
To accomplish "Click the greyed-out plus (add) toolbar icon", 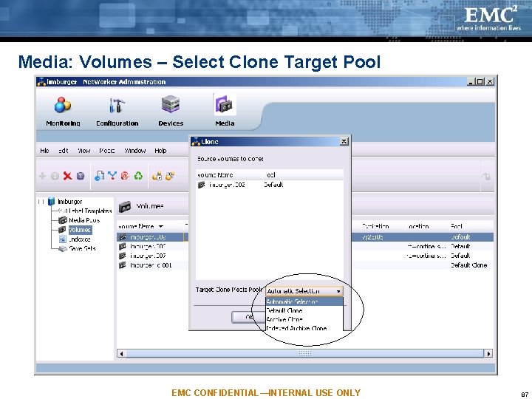I will (x=42, y=176).
